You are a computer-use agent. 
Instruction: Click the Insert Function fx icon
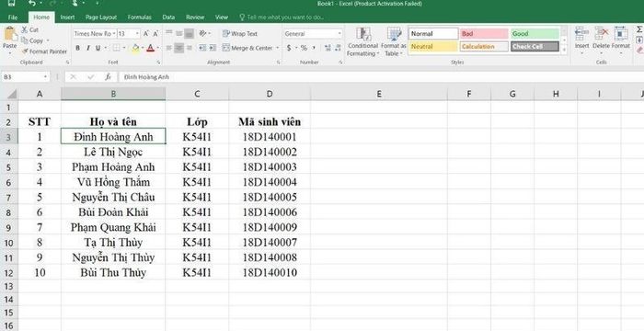click(x=108, y=77)
